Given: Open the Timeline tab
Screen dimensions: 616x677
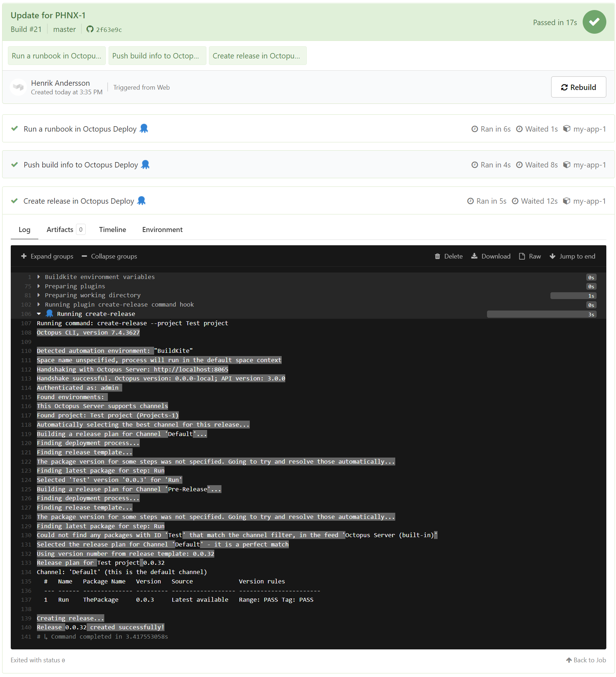Looking at the screenshot, I should 112,229.
